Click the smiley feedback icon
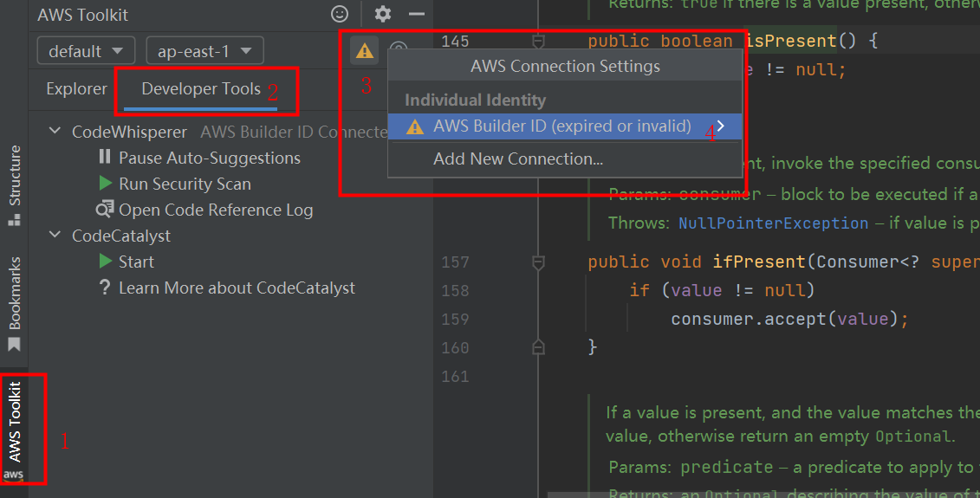This screenshot has height=498, width=980. click(x=340, y=14)
